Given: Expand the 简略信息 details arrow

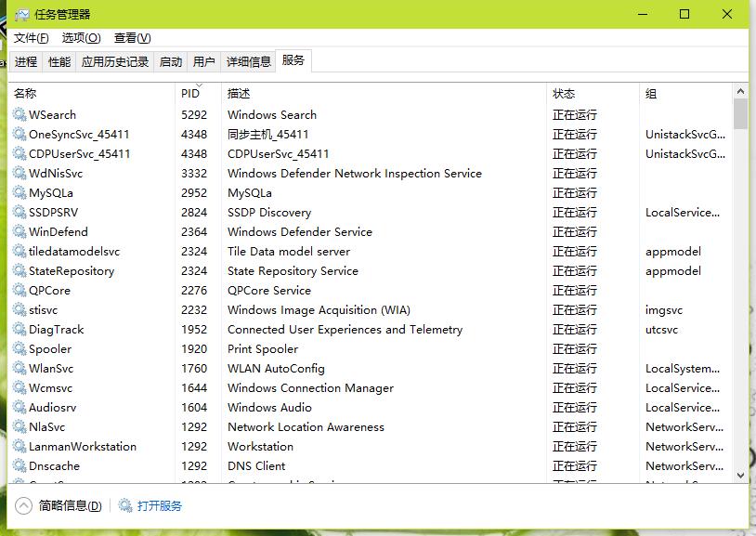Looking at the screenshot, I should click(x=23, y=505).
